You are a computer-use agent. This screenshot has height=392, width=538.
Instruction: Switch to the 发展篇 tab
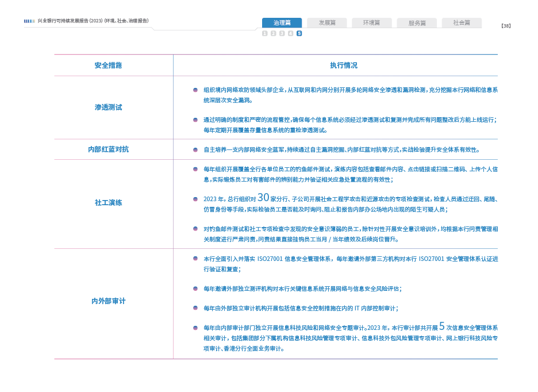coord(326,23)
